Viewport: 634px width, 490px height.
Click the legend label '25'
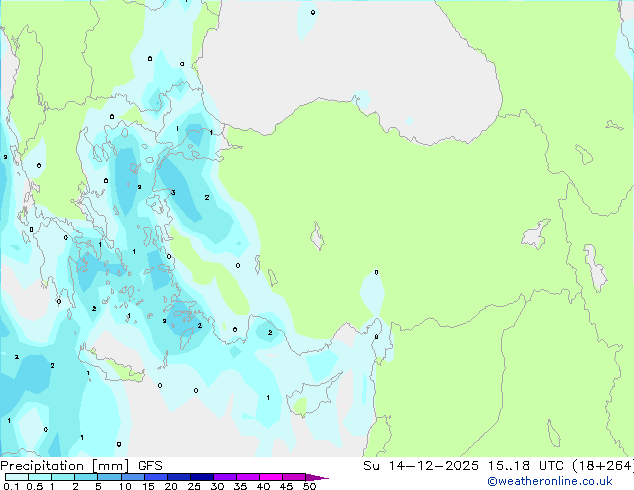click(194, 486)
